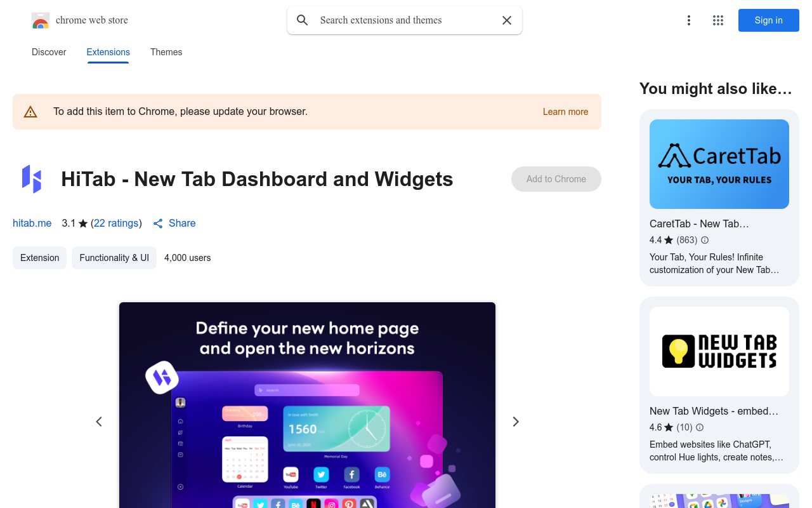Click the update browser warning message
Screen dimensions: 812x508
(x=180, y=112)
